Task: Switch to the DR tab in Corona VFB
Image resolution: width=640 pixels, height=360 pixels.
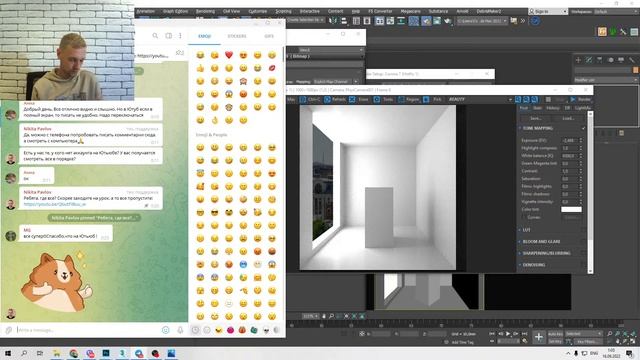Action: click(567, 108)
